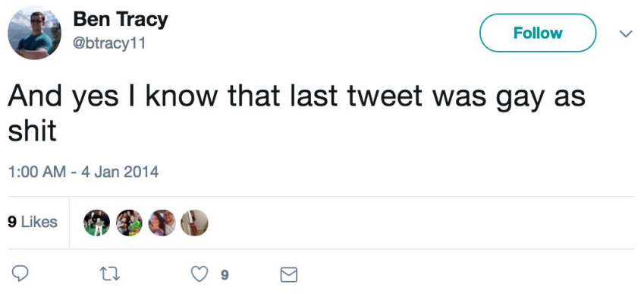Click the '4 Jan 2014' date portion
Viewport: 644px width, 294px height.
point(120,172)
